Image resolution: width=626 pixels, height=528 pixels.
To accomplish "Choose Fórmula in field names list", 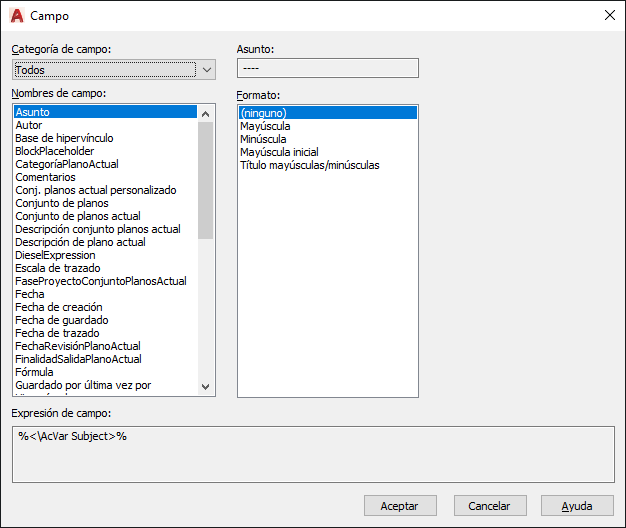I will click(35, 372).
